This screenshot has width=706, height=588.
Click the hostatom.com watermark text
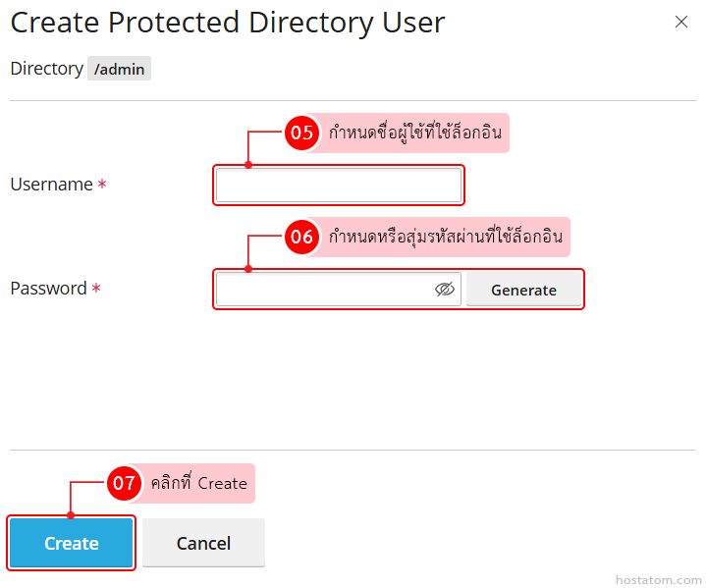658,580
